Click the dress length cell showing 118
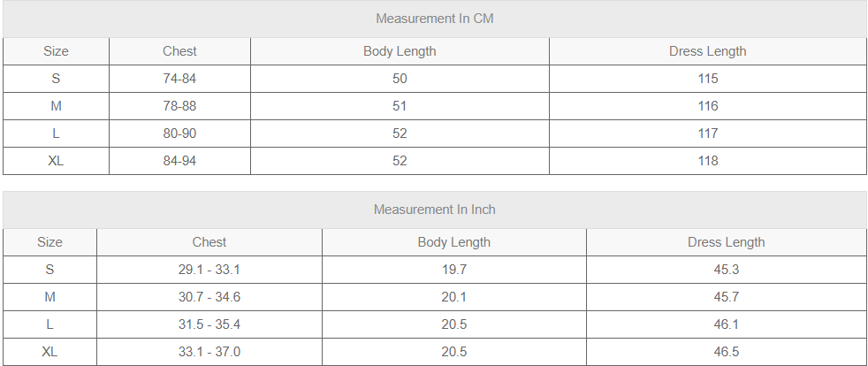 (707, 161)
